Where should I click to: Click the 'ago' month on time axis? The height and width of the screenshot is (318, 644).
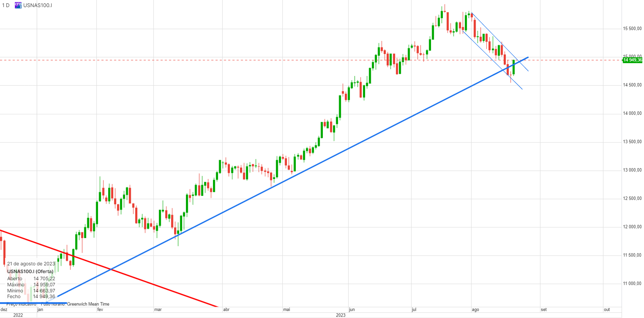pos(475,310)
